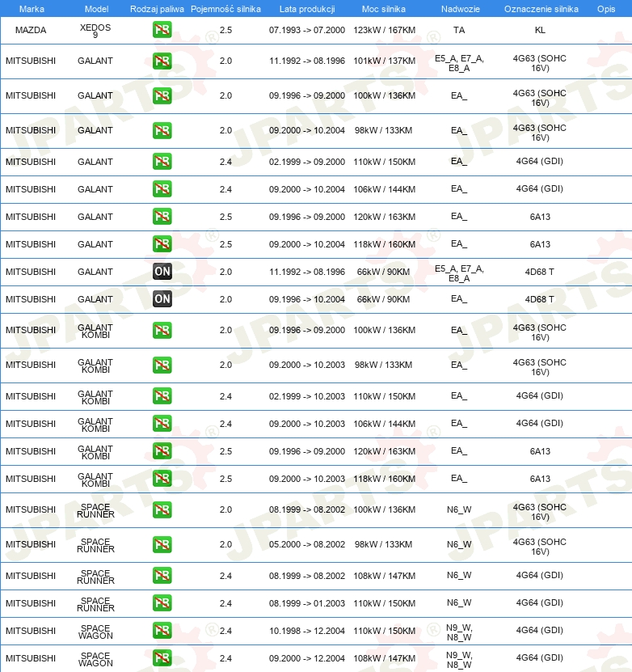The height and width of the screenshot is (672, 632).
Task: Click petrol icon for Galant Kombi 120kW / 163KM
Action: pyautogui.click(x=162, y=451)
